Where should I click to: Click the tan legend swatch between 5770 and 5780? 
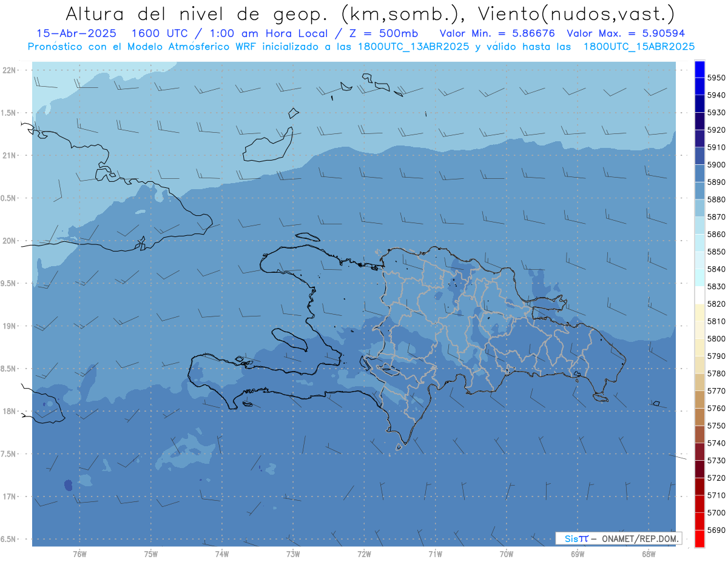(699, 382)
